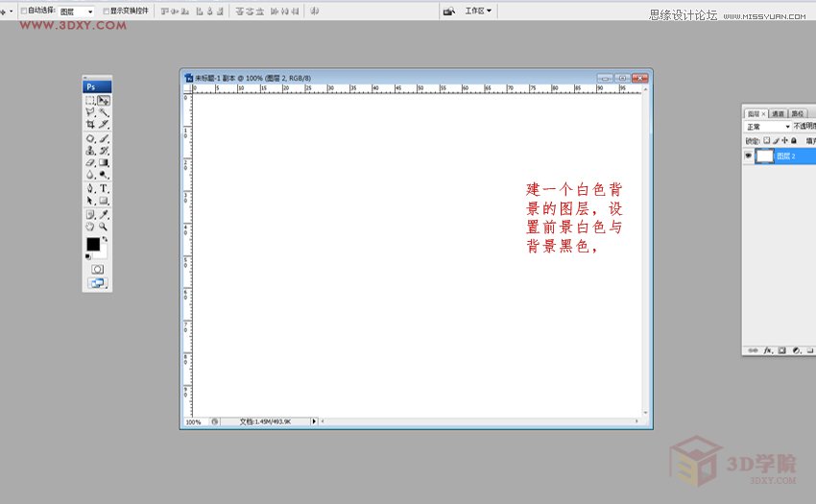Toggle Quick Mask mode

[97, 269]
